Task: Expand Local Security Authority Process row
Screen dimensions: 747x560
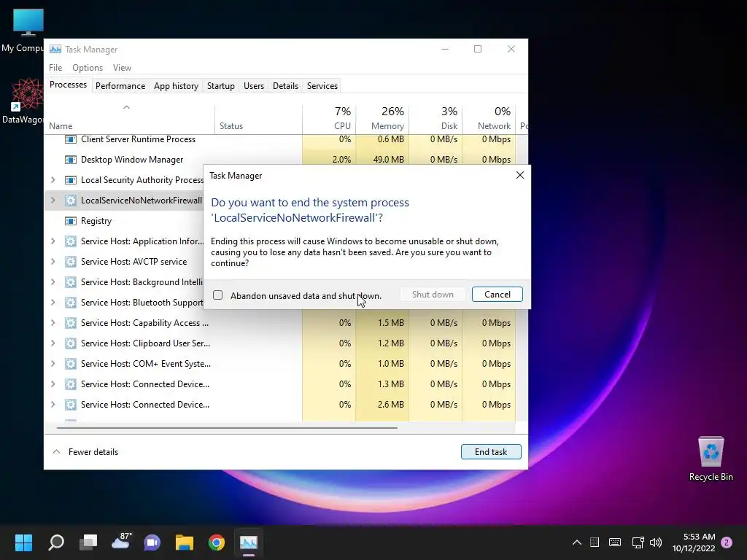Action: pos(53,180)
